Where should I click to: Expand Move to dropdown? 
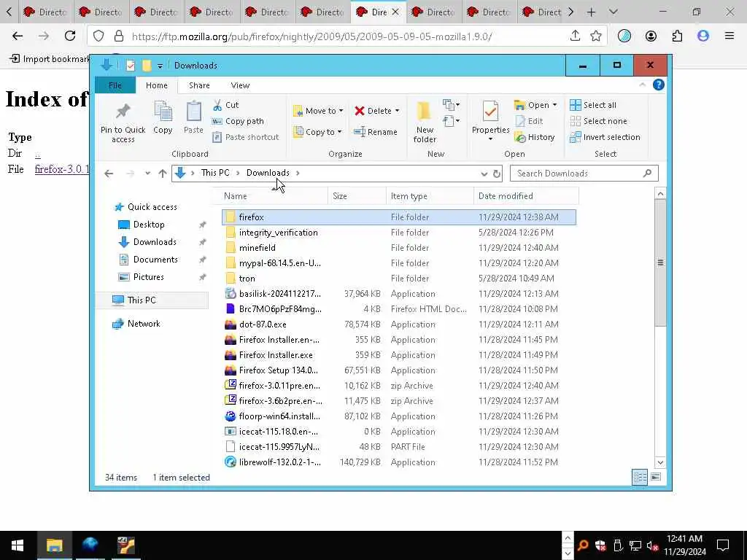pyautogui.click(x=341, y=111)
